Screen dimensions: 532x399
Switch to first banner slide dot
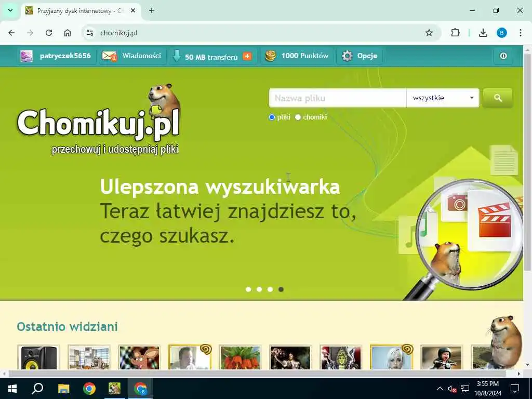click(x=248, y=289)
